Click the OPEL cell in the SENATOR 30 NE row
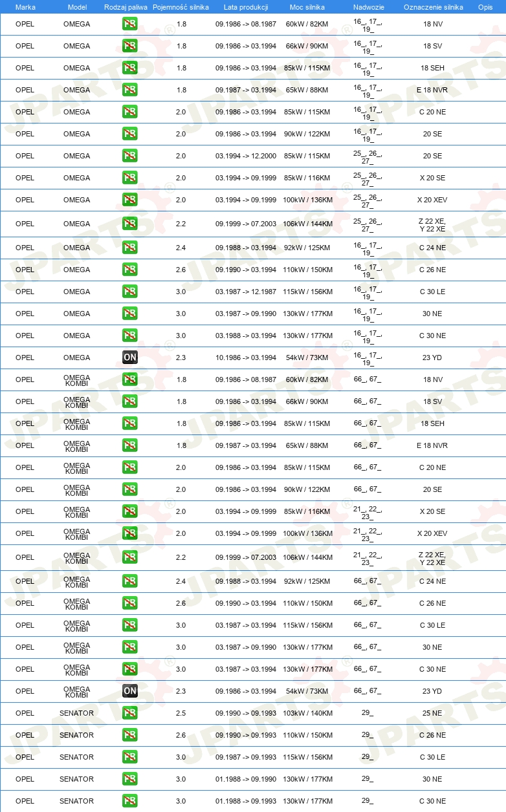Screen dimensions: 506x812 [x=25, y=779]
